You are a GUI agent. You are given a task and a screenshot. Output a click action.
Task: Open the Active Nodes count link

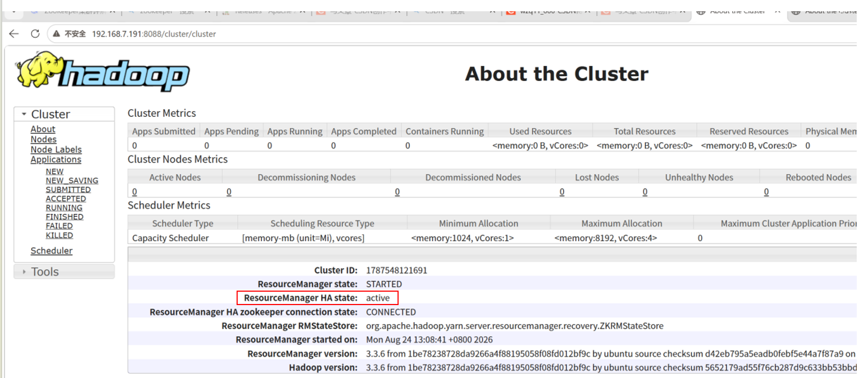click(x=135, y=192)
